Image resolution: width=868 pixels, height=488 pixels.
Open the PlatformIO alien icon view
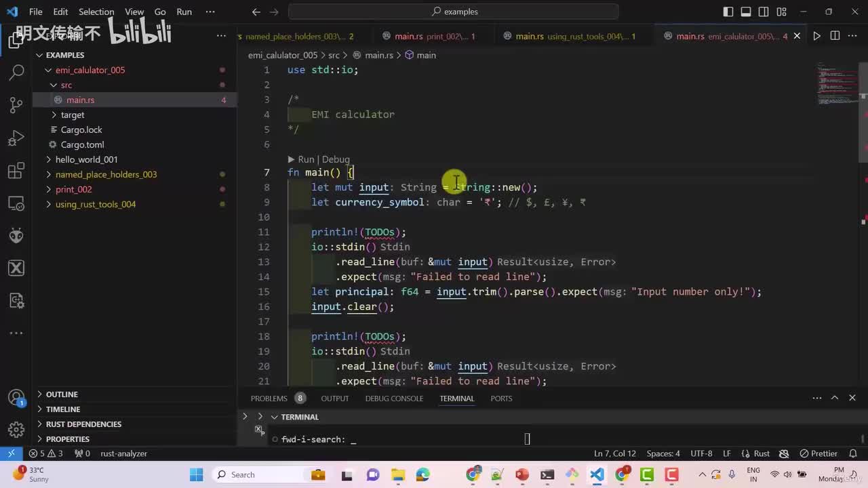(16, 235)
